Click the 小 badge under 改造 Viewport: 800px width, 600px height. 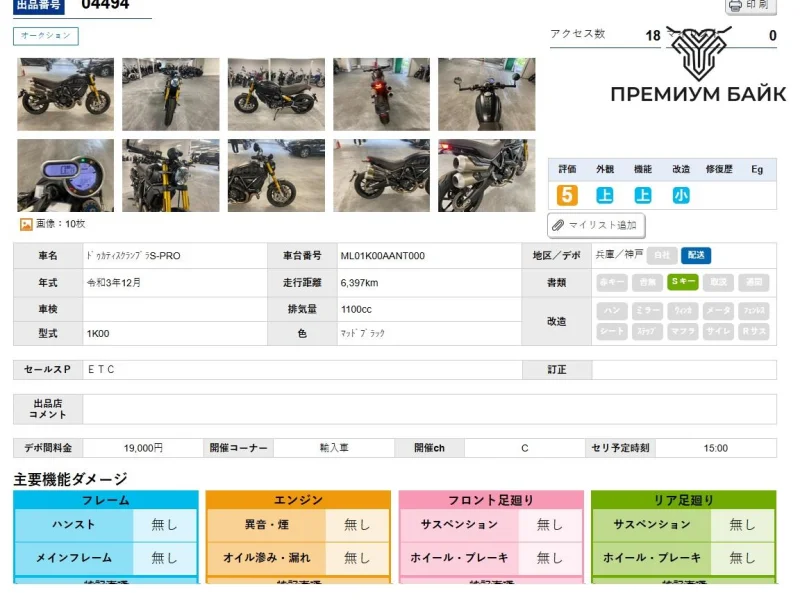681,195
